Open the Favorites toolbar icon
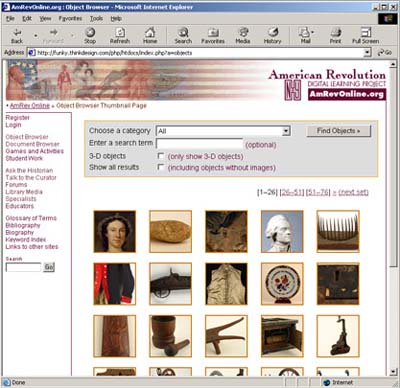Screen dimensions: 400x388 pyautogui.click(x=213, y=36)
